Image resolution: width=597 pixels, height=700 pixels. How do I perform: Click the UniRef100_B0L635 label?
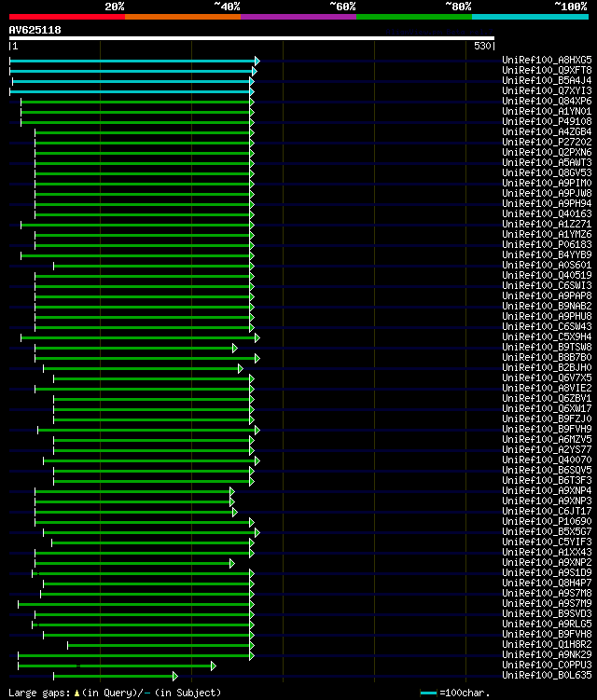pos(547,676)
